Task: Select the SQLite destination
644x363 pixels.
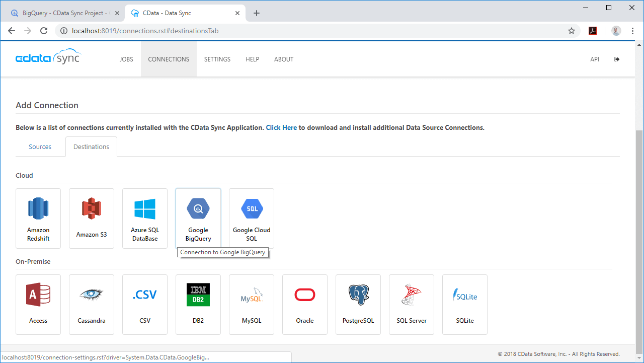Action: 465,304
